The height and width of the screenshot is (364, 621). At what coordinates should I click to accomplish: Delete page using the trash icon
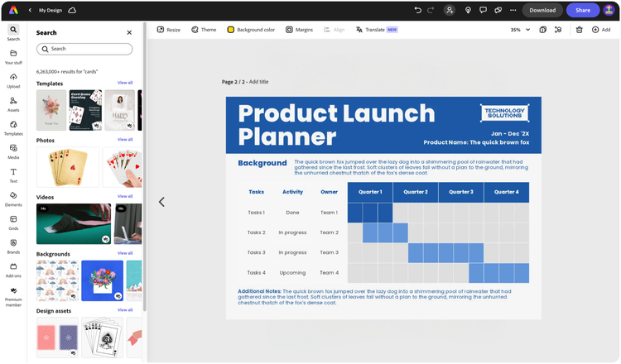click(x=579, y=30)
